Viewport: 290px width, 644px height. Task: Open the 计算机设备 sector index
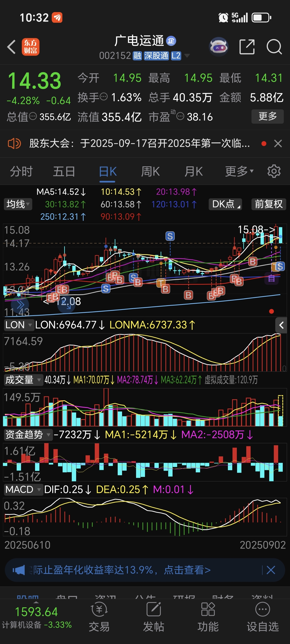(x=37, y=618)
